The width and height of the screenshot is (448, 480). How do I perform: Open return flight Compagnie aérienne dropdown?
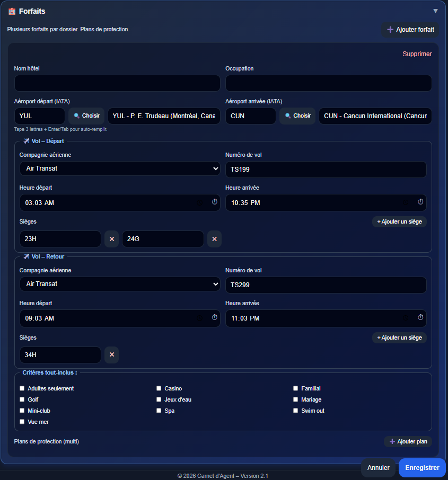tap(119, 284)
